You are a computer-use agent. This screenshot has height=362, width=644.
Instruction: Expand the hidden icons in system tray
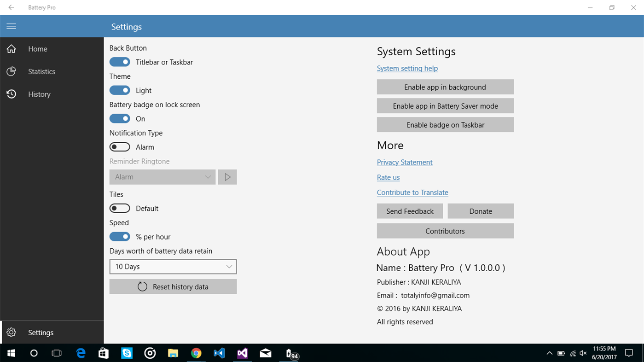[549, 353]
